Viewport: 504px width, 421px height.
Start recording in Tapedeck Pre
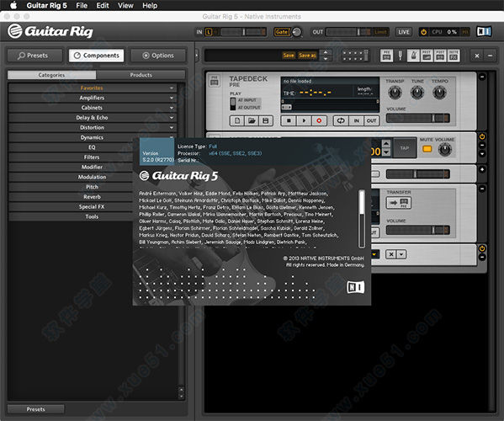(x=319, y=120)
